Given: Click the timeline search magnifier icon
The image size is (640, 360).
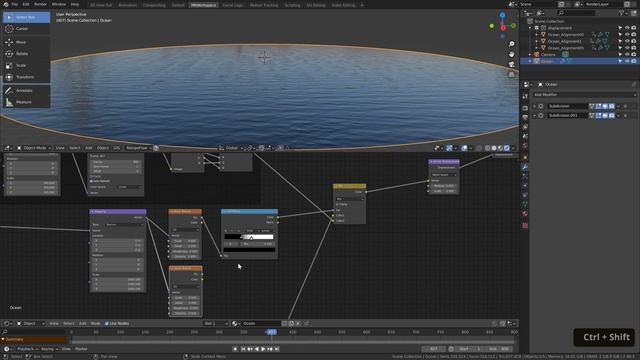Looking at the screenshot, I should pos(5,332).
